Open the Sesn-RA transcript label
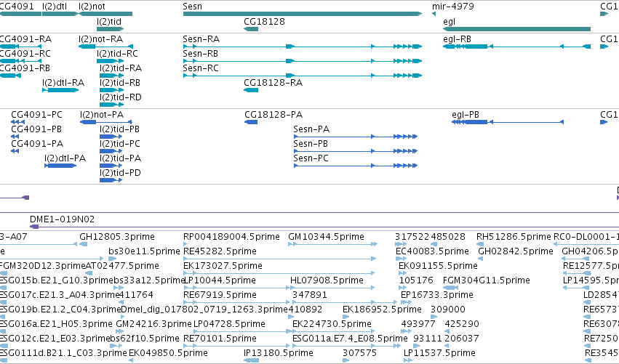The height and width of the screenshot is (364, 619). pos(201,39)
